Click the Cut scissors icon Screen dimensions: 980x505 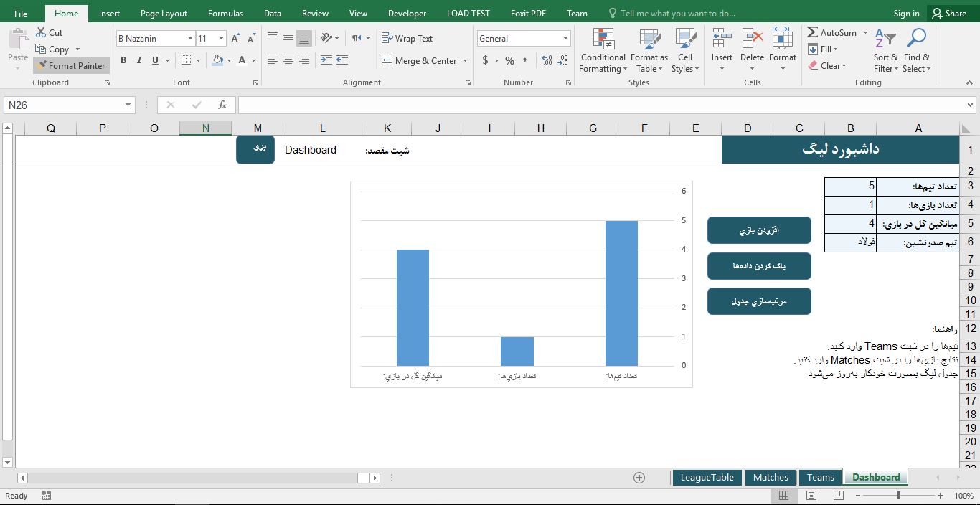(x=39, y=33)
